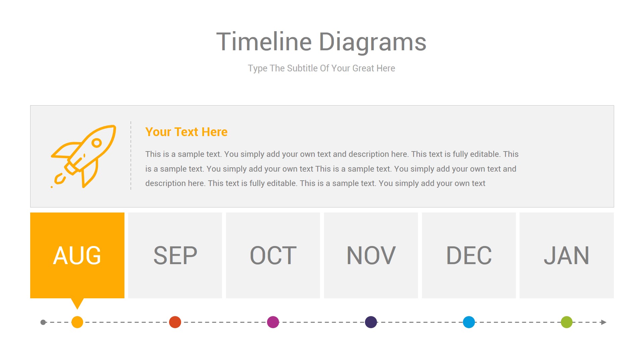This screenshot has height=362, width=644.
Task: Click the gray timeline start dot
Action: 43,322
